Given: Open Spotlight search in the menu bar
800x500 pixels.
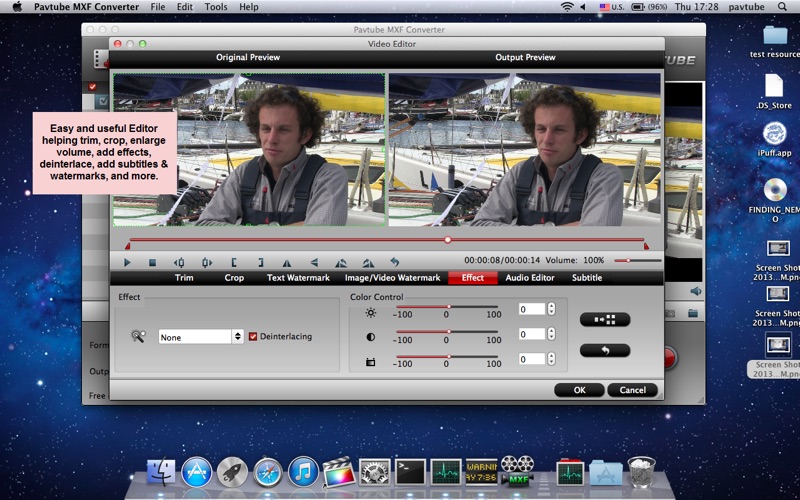Looking at the screenshot, I should tap(782, 7).
